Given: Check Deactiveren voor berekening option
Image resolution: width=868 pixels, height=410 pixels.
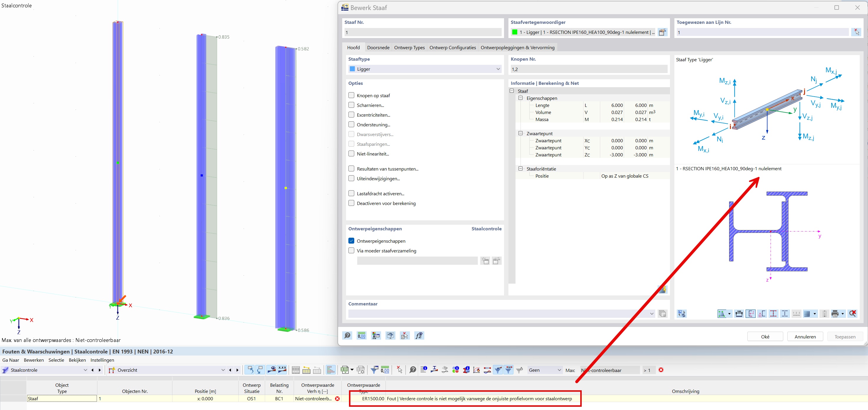Looking at the screenshot, I should (x=351, y=203).
